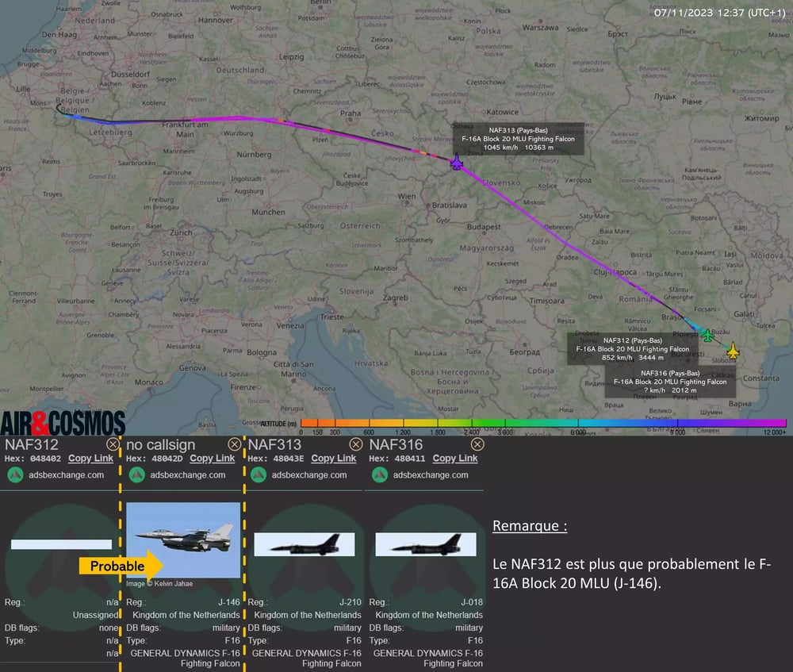
Task: Click the NAF313 map info label
Action: (x=518, y=139)
